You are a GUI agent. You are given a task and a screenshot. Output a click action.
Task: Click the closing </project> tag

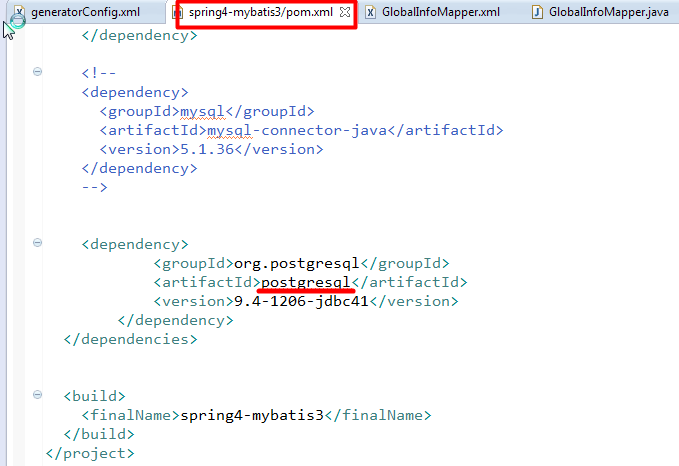90,453
